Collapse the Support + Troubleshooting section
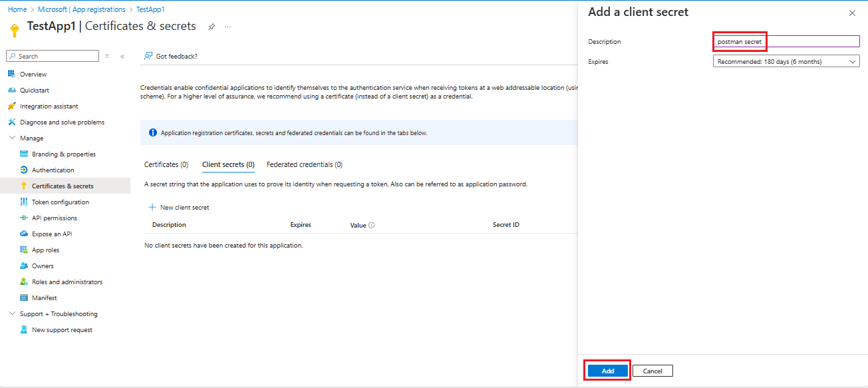Image resolution: width=868 pixels, height=388 pixels. pyautogui.click(x=12, y=313)
